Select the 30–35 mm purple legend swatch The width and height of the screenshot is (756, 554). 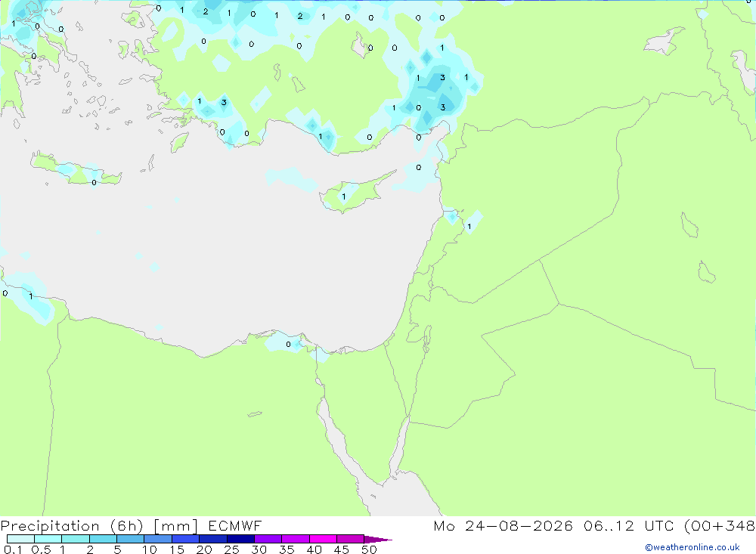268,539
